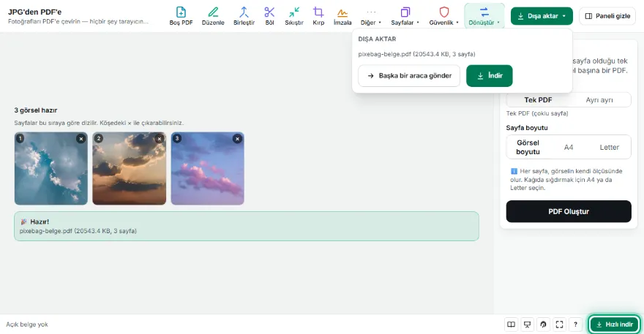Select Letter page size
Viewport: 644px width, 334px height.
pos(609,147)
